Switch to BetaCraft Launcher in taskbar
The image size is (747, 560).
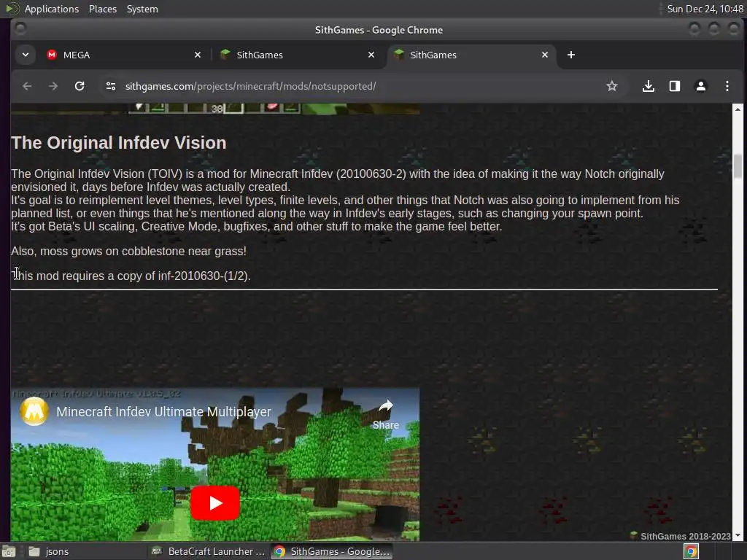pos(208,551)
